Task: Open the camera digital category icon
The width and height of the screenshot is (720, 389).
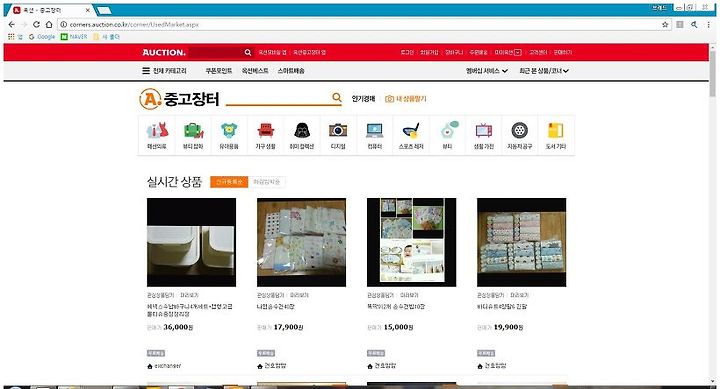Action: point(338,130)
